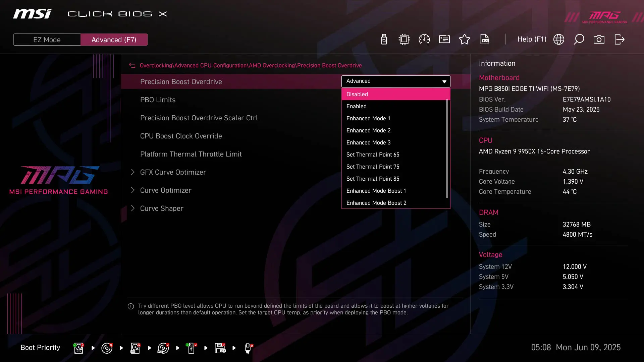Open the M-Flash USB BIOS update icon
The image size is (644, 362).
384,39
